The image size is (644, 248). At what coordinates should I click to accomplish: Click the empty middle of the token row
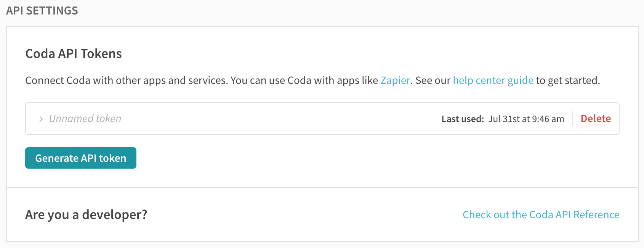pyautogui.click(x=278, y=119)
